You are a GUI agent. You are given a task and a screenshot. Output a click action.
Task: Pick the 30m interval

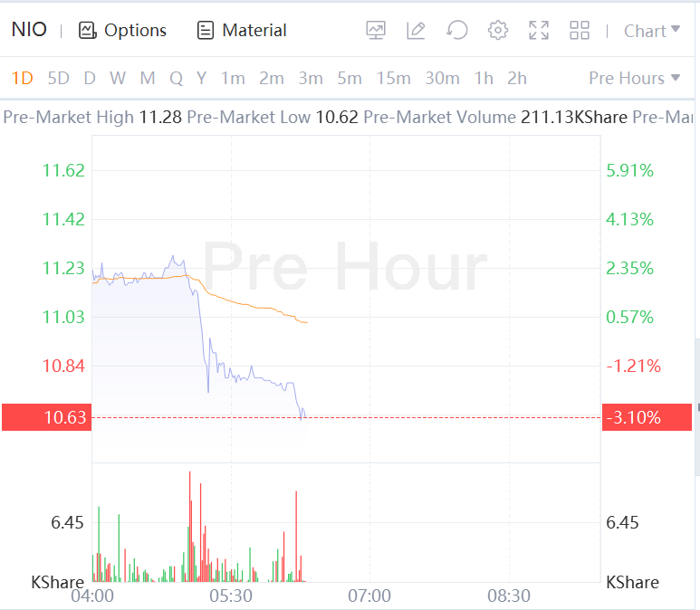pyautogui.click(x=442, y=78)
